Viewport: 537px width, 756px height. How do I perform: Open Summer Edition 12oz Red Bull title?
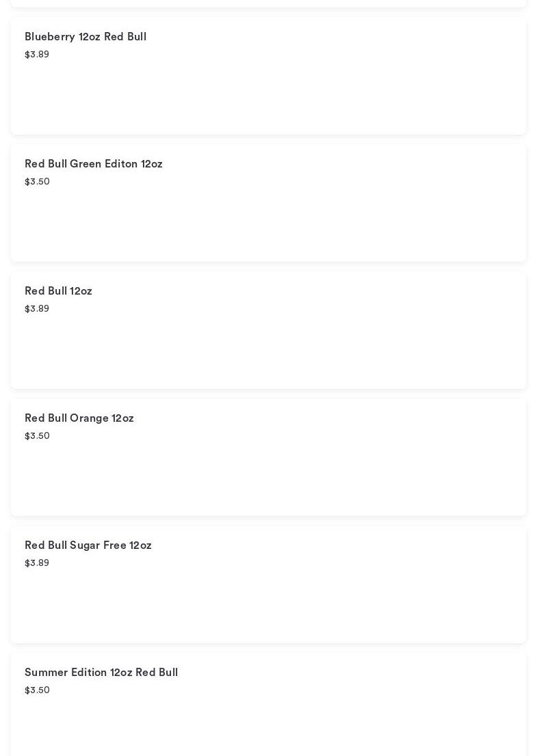[x=101, y=673]
